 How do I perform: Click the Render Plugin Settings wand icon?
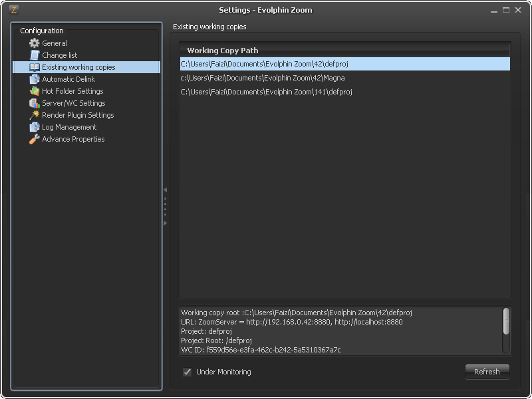tap(35, 115)
